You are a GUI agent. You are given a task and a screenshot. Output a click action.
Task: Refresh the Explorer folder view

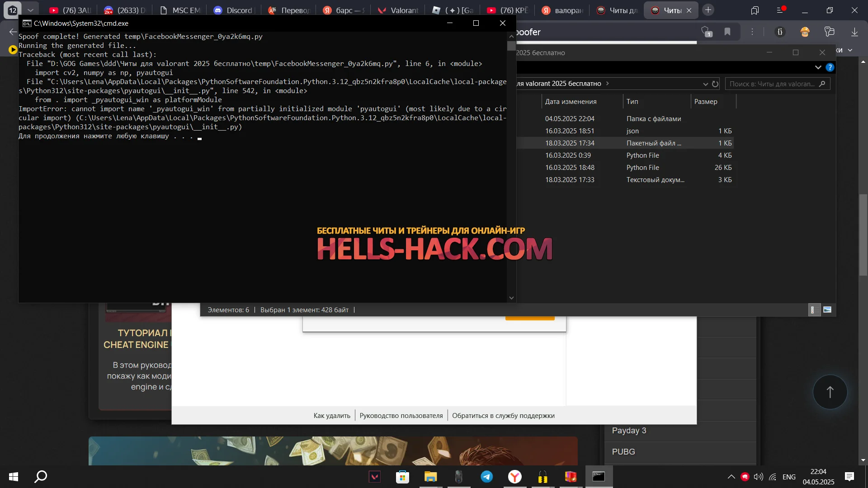tap(715, 84)
